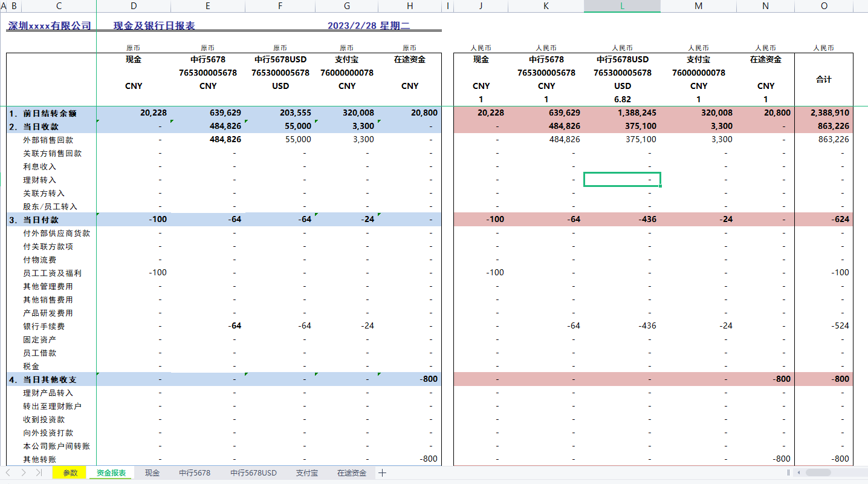Click account number 76000000078 under 原币 支付宝
The image size is (868, 484).
(347, 73)
